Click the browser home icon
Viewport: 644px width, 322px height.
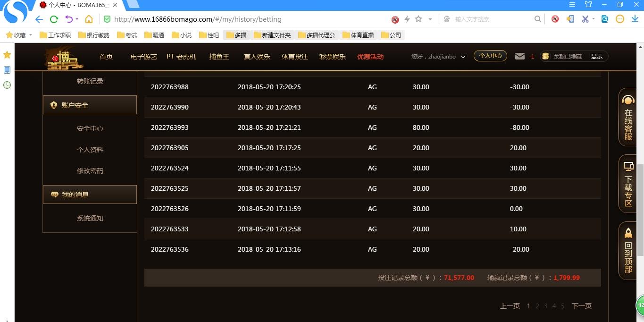89,19
